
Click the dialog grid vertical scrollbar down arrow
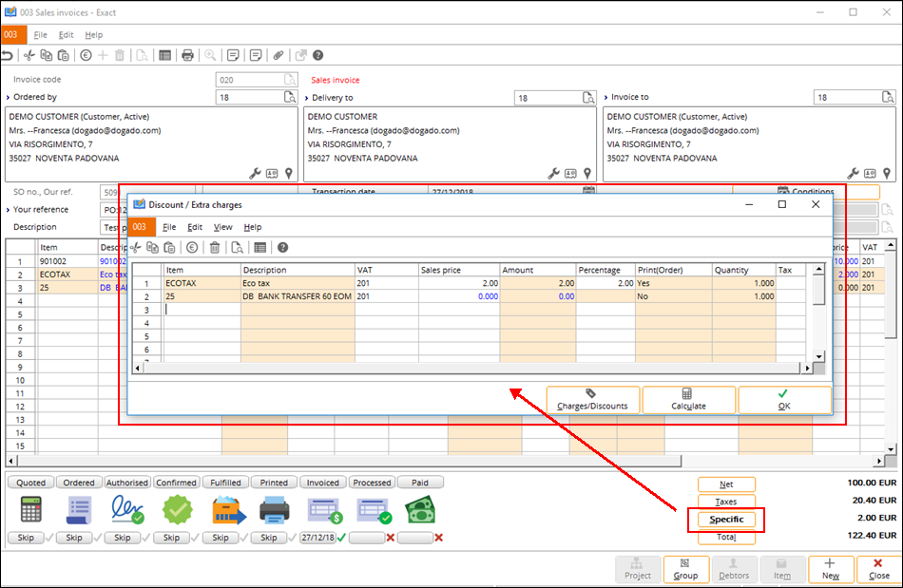click(x=819, y=356)
